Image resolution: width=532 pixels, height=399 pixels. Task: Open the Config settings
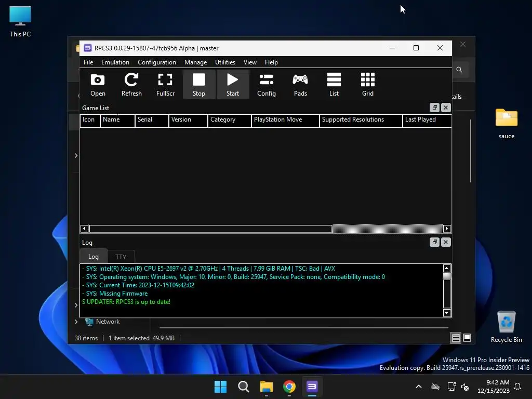(267, 85)
